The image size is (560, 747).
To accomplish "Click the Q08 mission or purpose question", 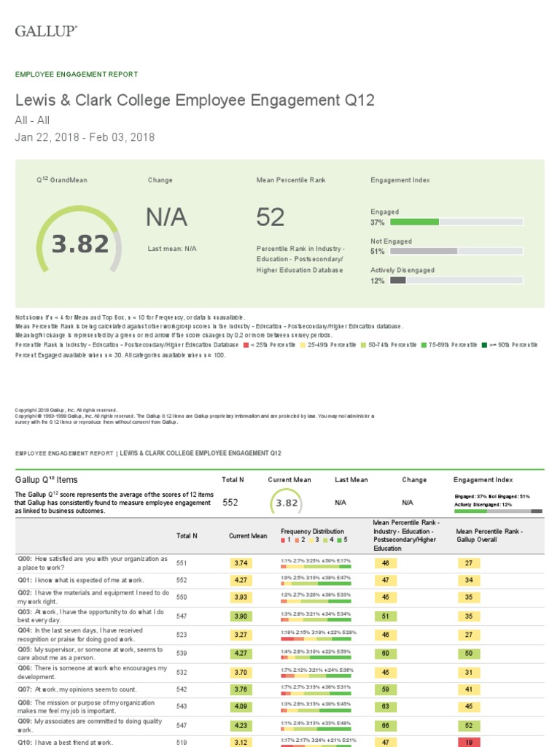I will pos(87,708).
